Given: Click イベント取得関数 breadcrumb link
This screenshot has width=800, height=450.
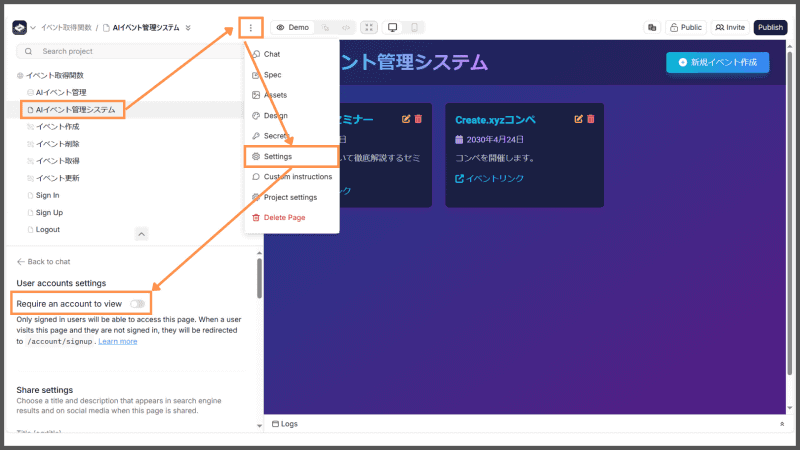Looking at the screenshot, I should click(66, 28).
